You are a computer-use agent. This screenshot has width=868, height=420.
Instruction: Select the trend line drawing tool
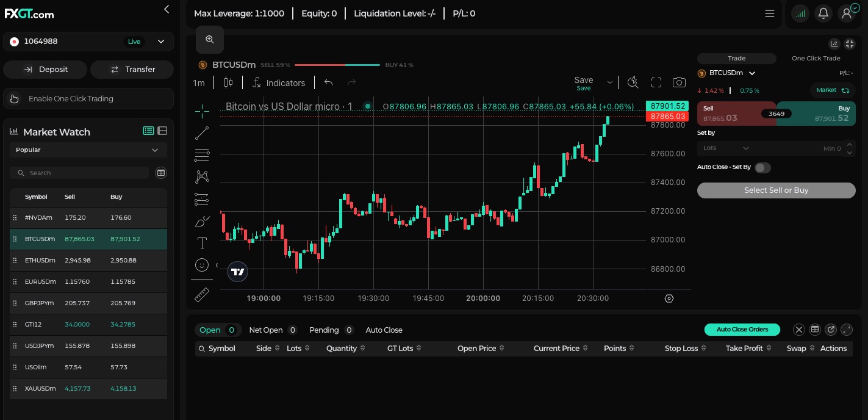click(202, 133)
